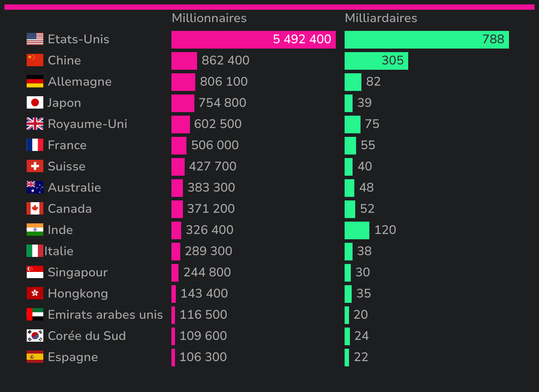
Task: Click India's green 120 billionaires bar
Action: click(x=357, y=230)
